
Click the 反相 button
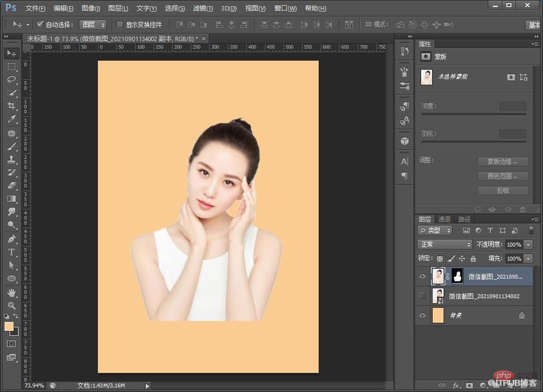click(503, 191)
